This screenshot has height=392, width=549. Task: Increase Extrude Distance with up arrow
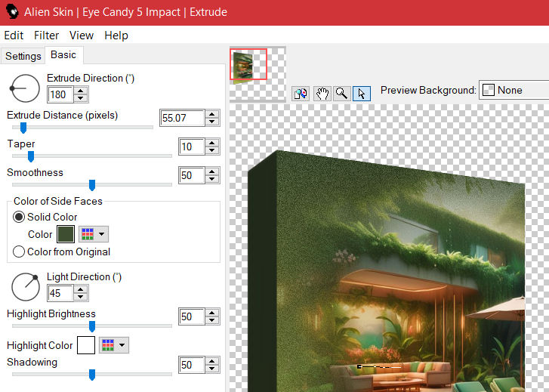212,114
